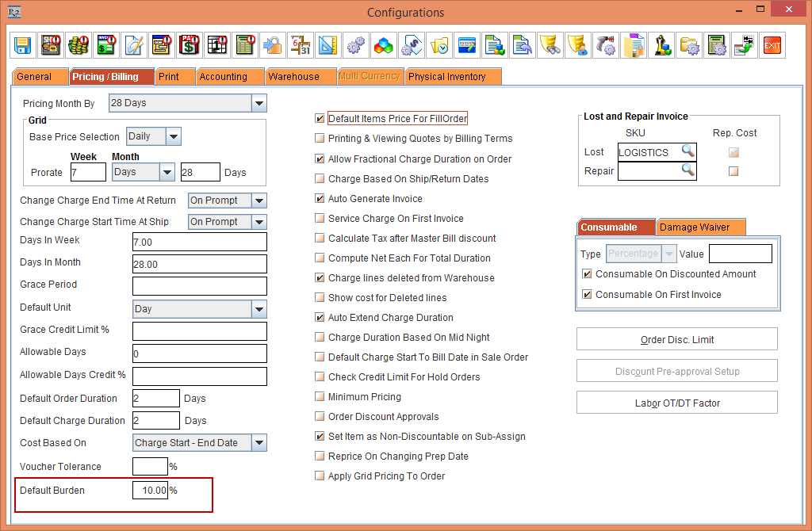Click the Default Burden percentage field
Screen dimensions: 812x531
(150, 491)
